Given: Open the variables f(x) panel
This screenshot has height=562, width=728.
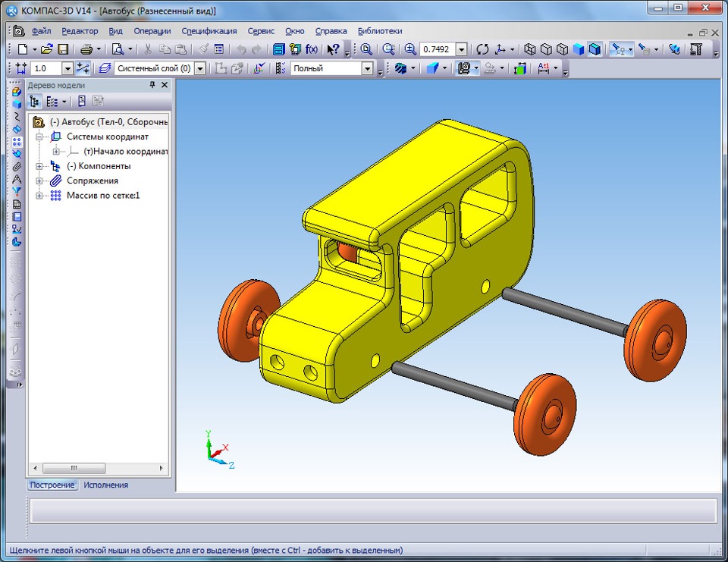Looking at the screenshot, I should (x=312, y=49).
